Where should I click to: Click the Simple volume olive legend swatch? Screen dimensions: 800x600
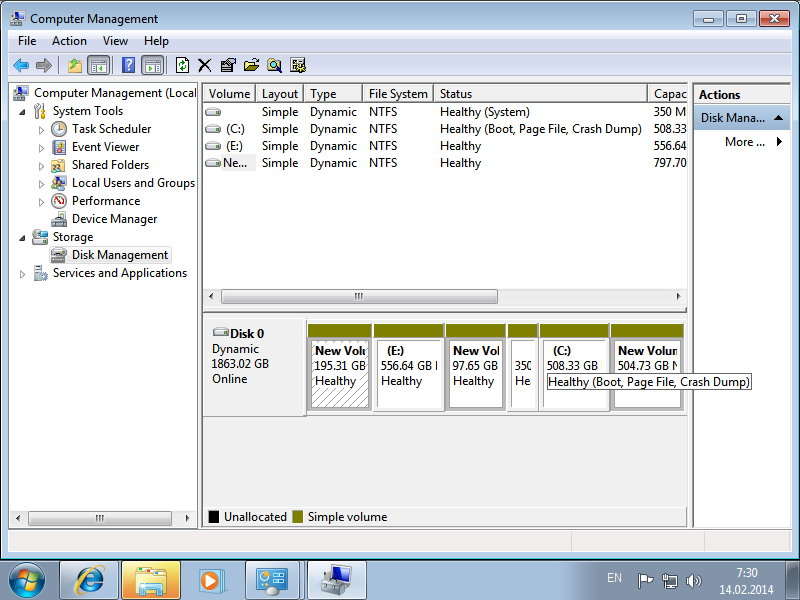click(297, 517)
